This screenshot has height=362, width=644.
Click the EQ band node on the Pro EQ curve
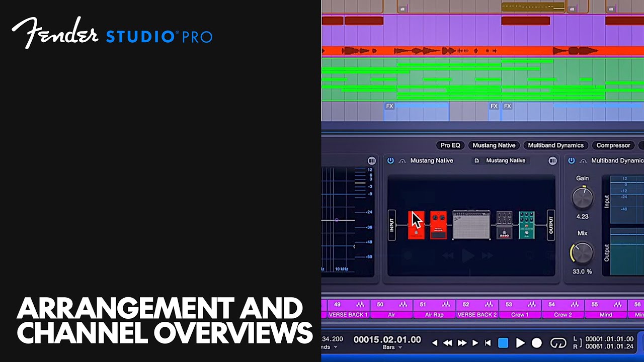coord(336,220)
